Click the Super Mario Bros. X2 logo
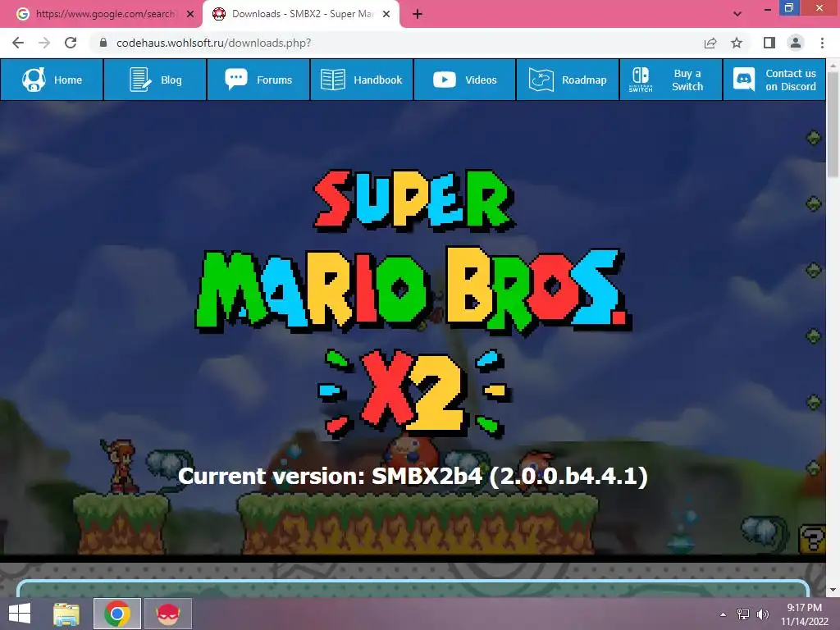The height and width of the screenshot is (630, 840). click(413, 304)
